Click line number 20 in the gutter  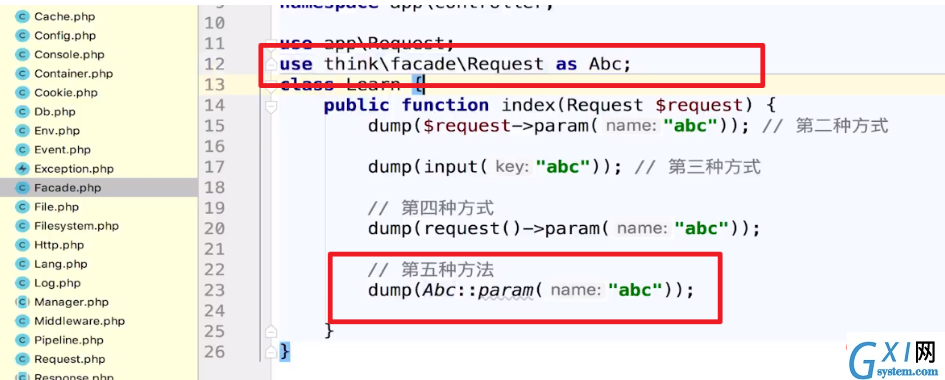[x=215, y=229]
